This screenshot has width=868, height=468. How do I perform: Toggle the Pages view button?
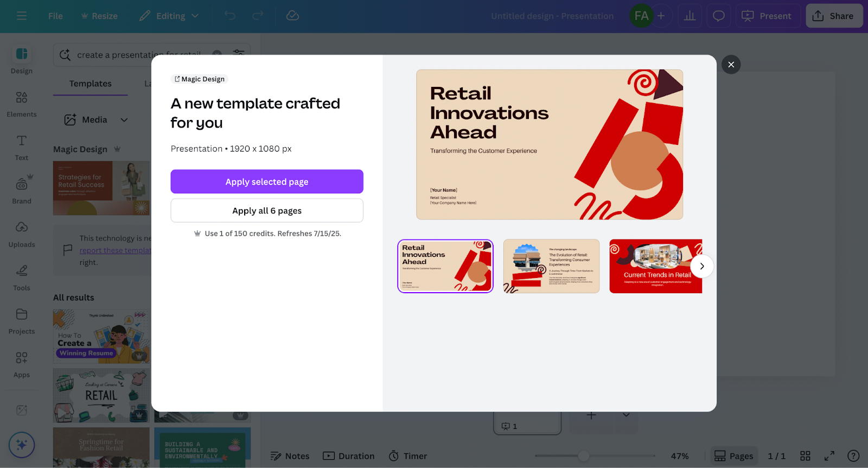pyautogui.click(x=733, y=456)
